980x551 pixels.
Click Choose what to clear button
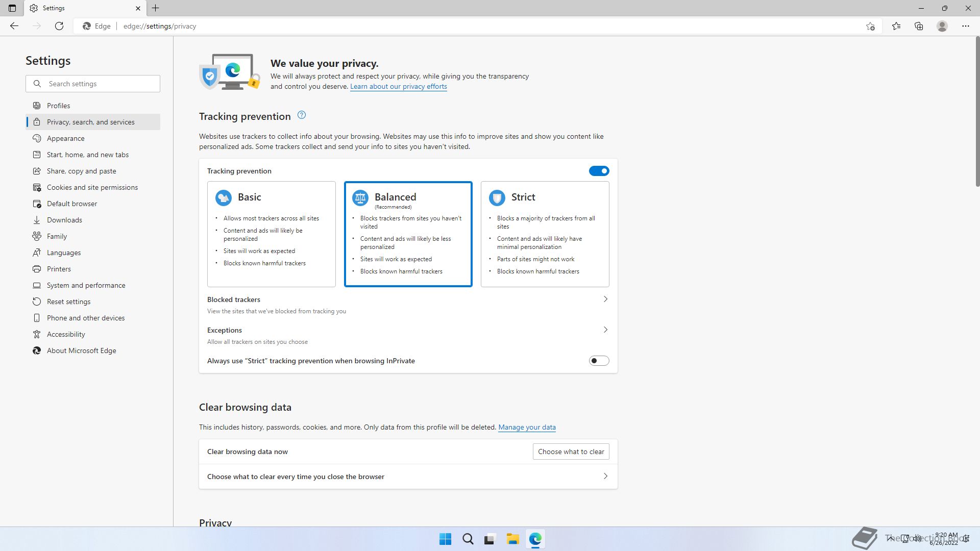tap(571, 452)
